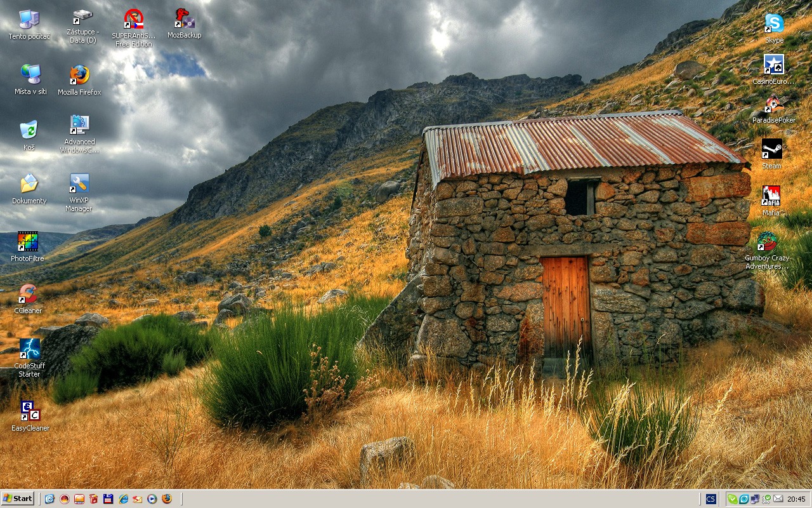Open the Mozilla Firefox desktop shortcut
Viewport: 812px width, 508px height.
(x=79, y=75)
